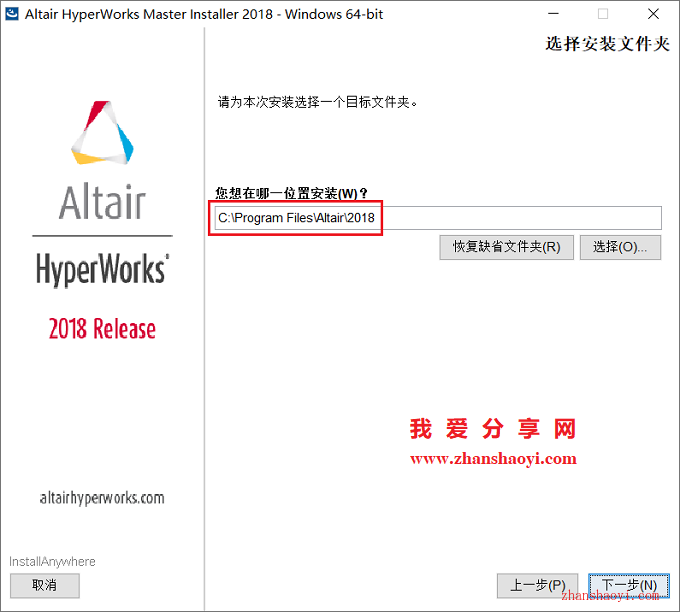This screenshot has width=680, height=612.
Task: Click the HyperWorks wordmark in sidebar
Action: [x=102, y=270]
